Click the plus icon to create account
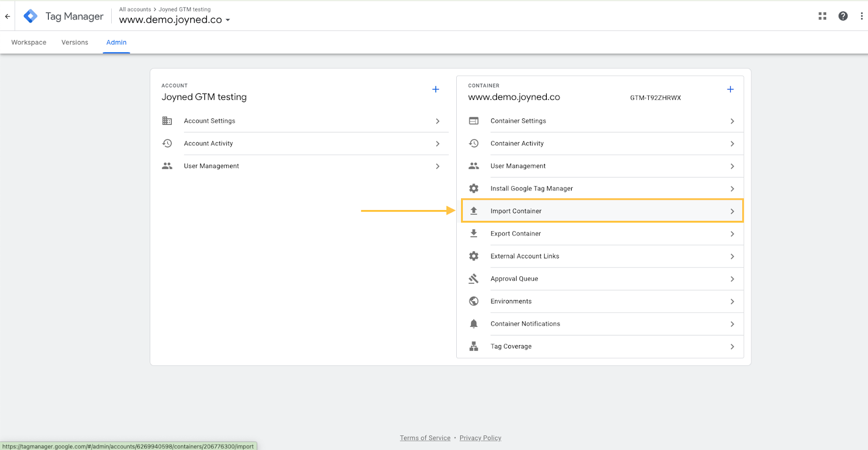Image resolution: width=868 pixels, height=450 pixels. coord(436,89)
